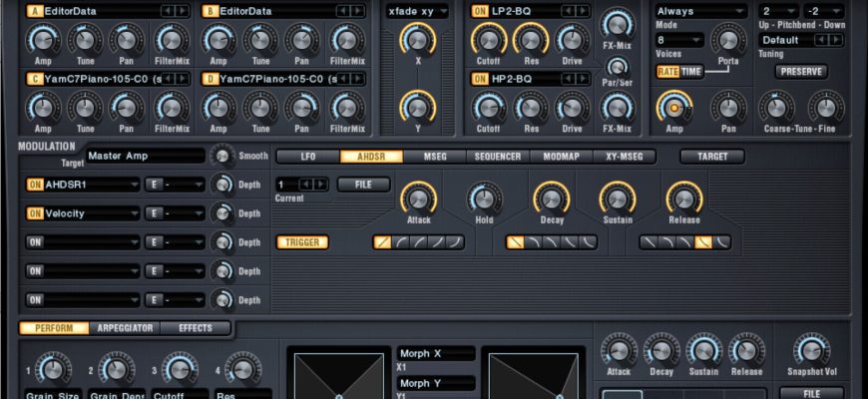Click the previous arrow of HP2-BQ filter

tap(568, 79)
